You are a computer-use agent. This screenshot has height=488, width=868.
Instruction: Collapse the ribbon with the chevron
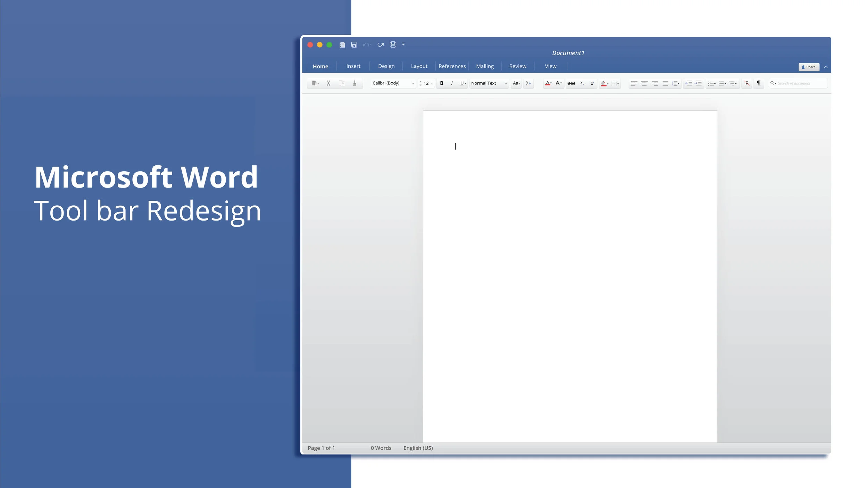tap(825, 67)
